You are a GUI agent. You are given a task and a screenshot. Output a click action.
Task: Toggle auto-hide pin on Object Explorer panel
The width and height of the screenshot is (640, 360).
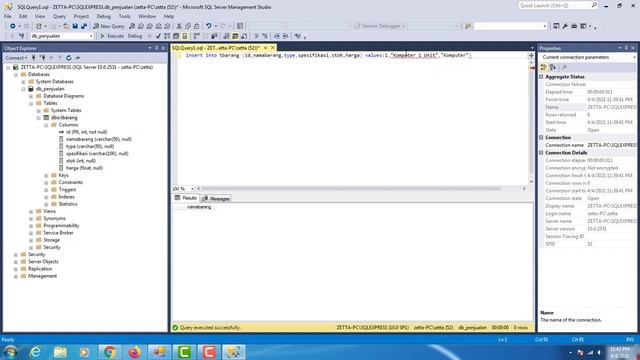(x=156, y=48)
